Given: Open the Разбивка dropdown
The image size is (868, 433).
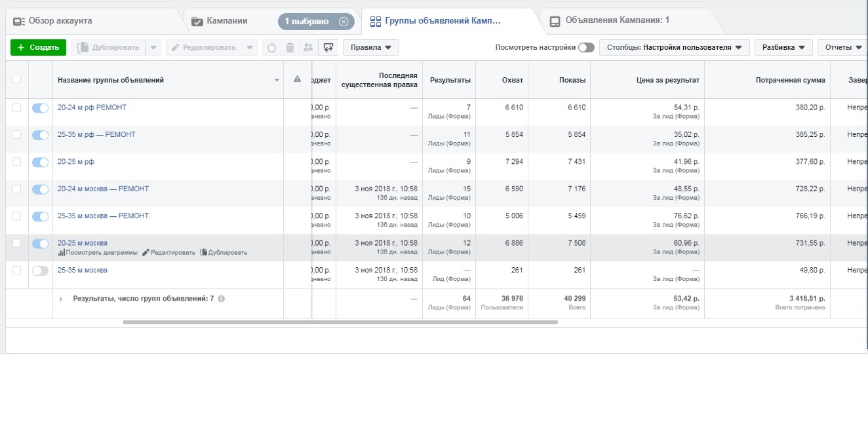Looking at the screenshot, I should tap(783, 47).
